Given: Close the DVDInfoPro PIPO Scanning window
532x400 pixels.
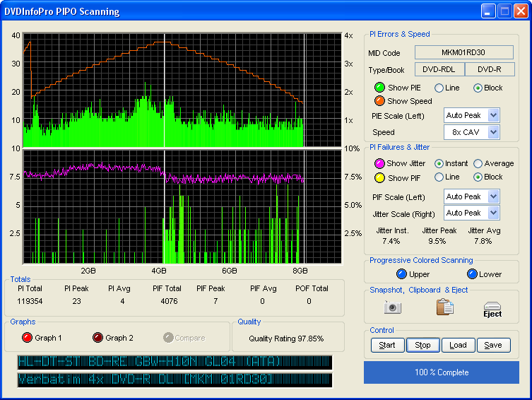Looking at the screenshot, I should coord(521,11).
